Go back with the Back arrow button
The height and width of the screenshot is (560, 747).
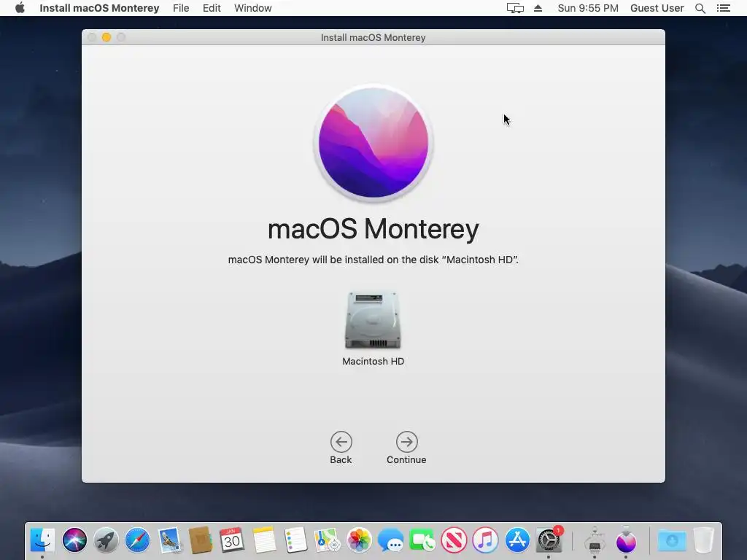[x=341, y=442]
